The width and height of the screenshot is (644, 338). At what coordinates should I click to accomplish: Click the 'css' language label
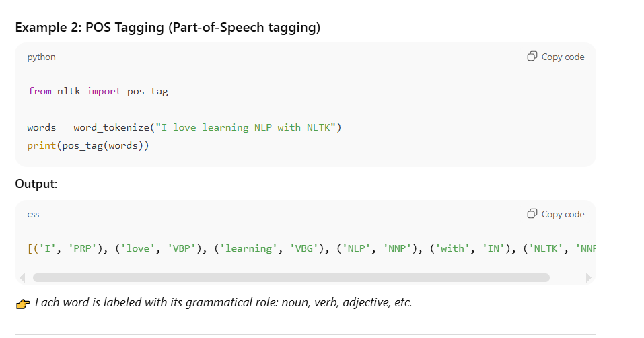pyautogui.click(x=33, y=215)
